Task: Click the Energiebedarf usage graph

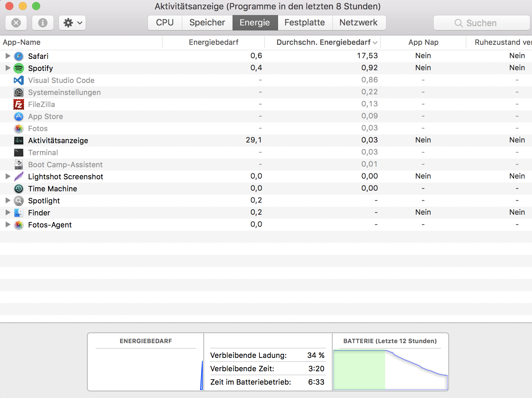Action: (146, 370)
